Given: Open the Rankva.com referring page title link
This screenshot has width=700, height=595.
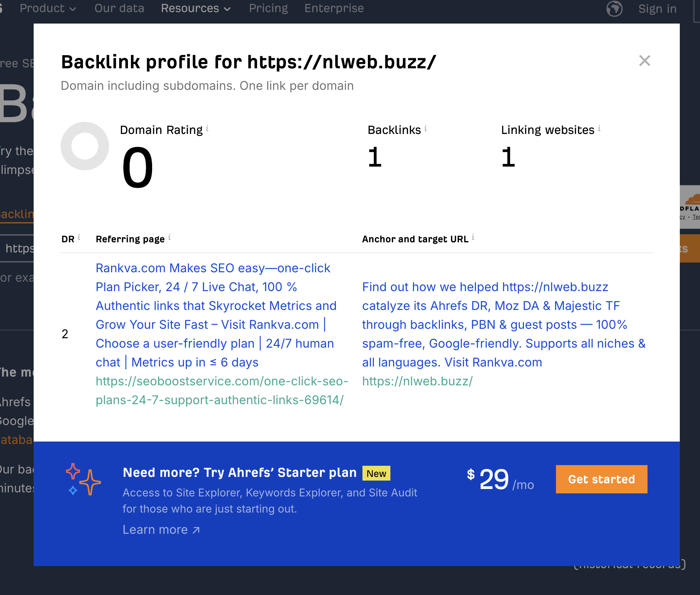Looking at the screenshot, I should pyautogui.click(x=216, y=315).
